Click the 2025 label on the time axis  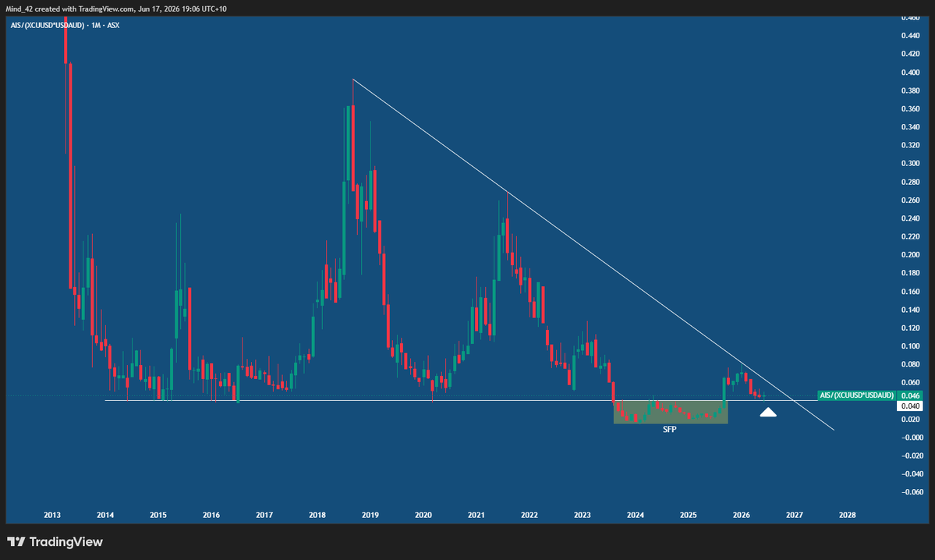(689, 516)
